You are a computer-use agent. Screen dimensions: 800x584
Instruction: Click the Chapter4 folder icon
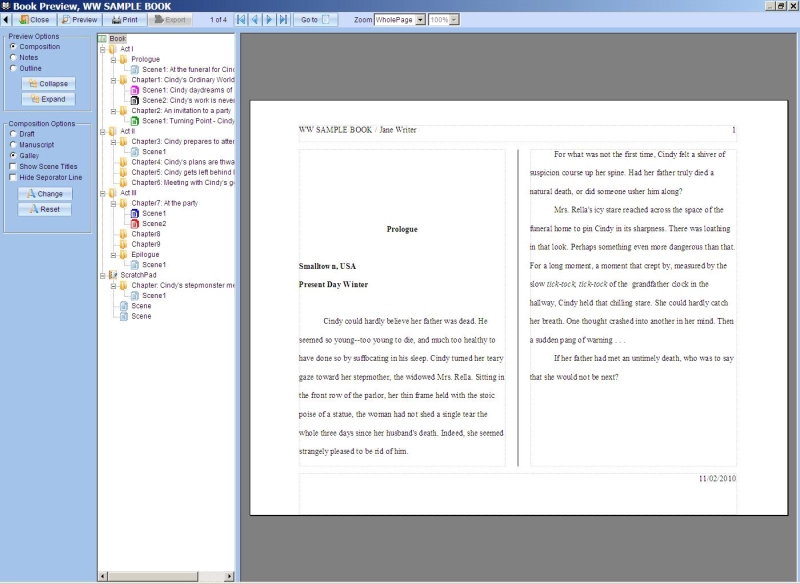[123, 162]
